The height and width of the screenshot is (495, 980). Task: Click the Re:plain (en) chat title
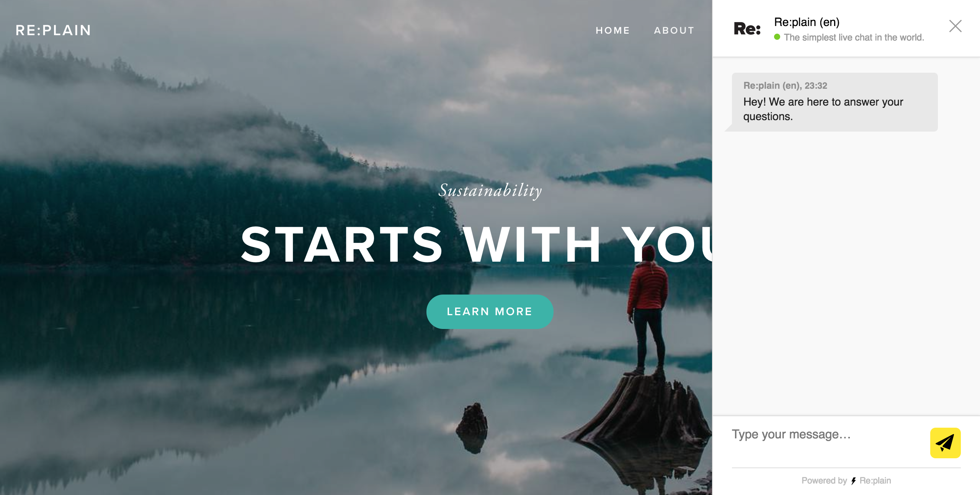(x=807, y=22)
